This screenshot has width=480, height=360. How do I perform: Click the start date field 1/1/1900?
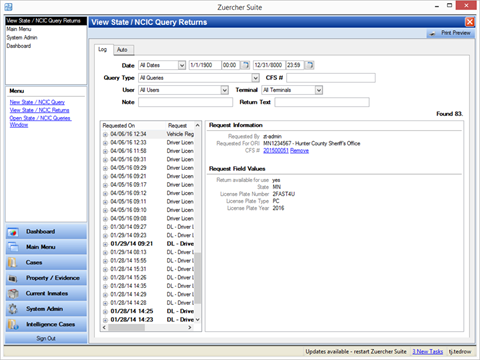tap(205, 65)
